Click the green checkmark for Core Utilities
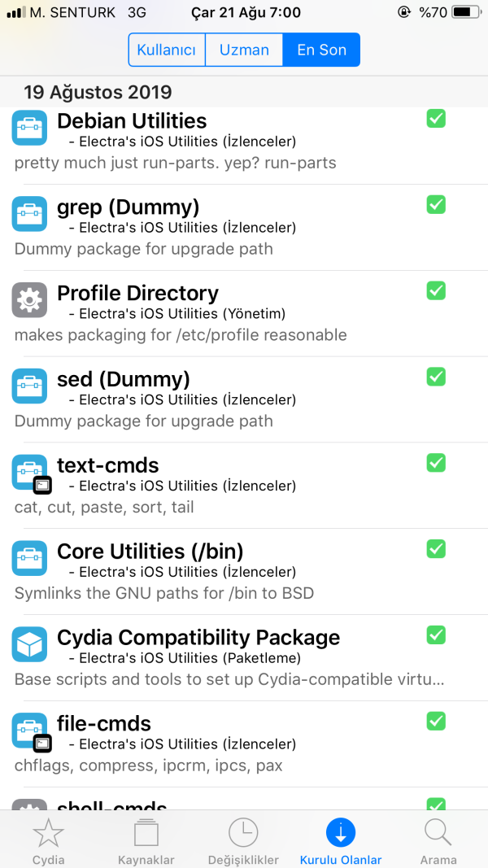Viewport: 488px width, 868px height. [x=436, y=548]
